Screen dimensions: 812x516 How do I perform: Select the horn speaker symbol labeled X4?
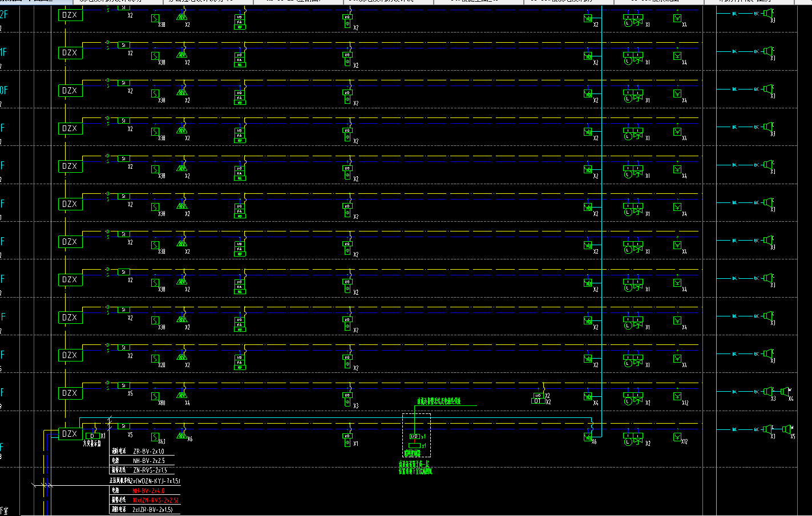pos(784,392)
